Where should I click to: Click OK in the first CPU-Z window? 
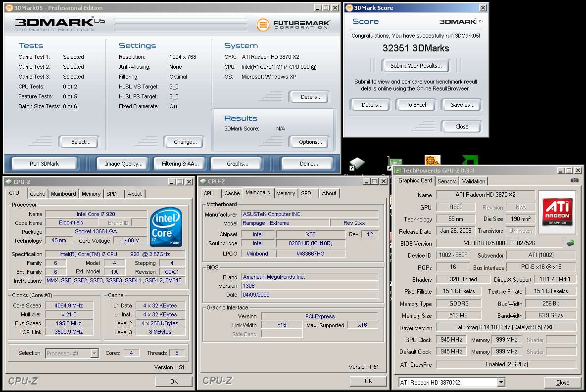tap(174, 382)
